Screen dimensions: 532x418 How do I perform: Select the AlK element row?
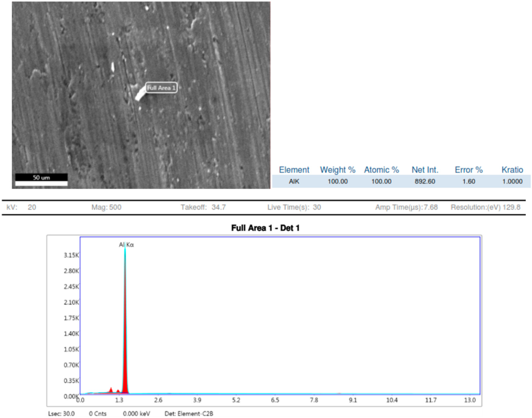point(294,181)
